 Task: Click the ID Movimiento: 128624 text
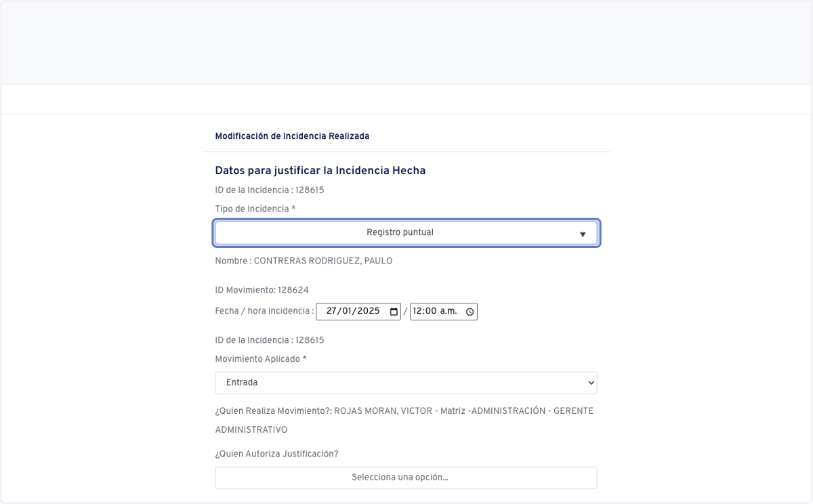pos(262,290)
